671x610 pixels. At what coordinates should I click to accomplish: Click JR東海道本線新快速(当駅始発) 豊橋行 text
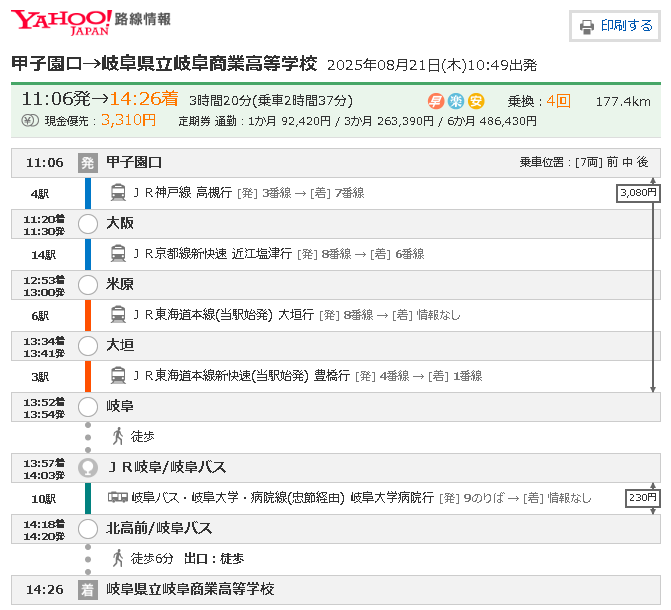pos(241,376)
